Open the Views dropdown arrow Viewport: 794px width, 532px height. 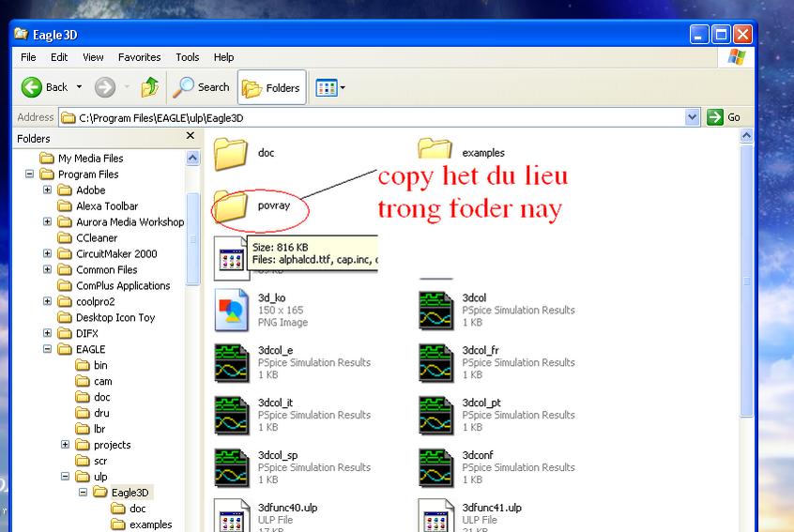(343, 87)
